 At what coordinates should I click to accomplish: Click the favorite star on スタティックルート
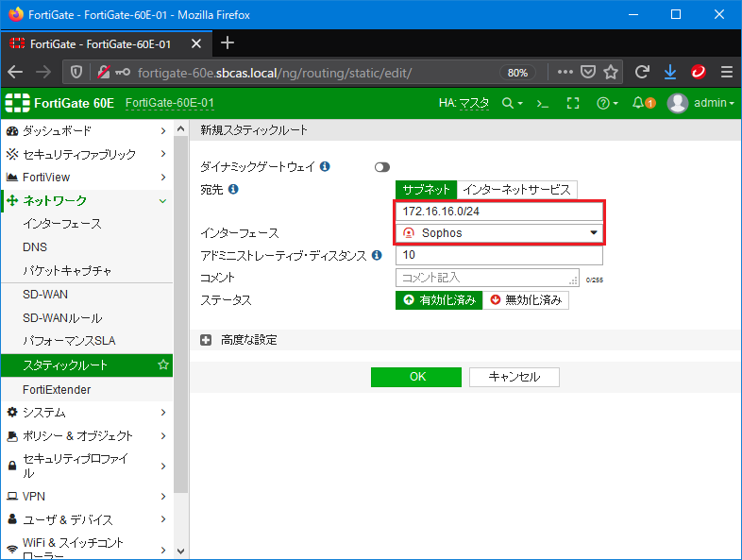click(x=163, y=365)
